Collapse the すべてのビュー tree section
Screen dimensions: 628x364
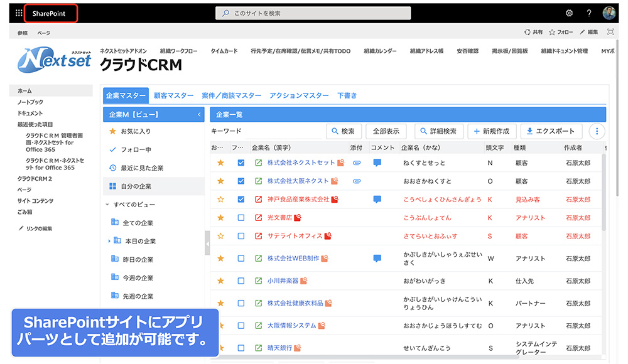coord(107,205)
